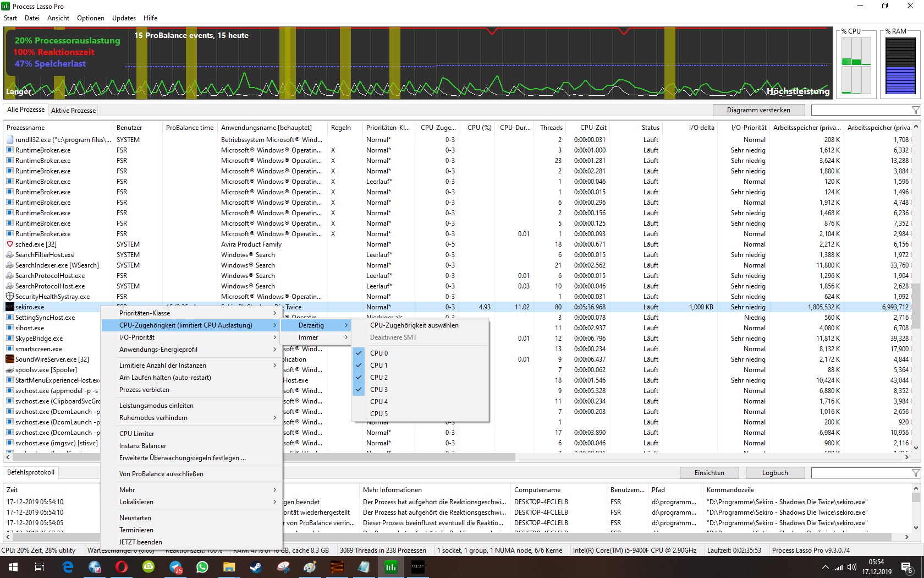
Task: Expand the Lokalisieren submenu
Action: tap(191, 502)
